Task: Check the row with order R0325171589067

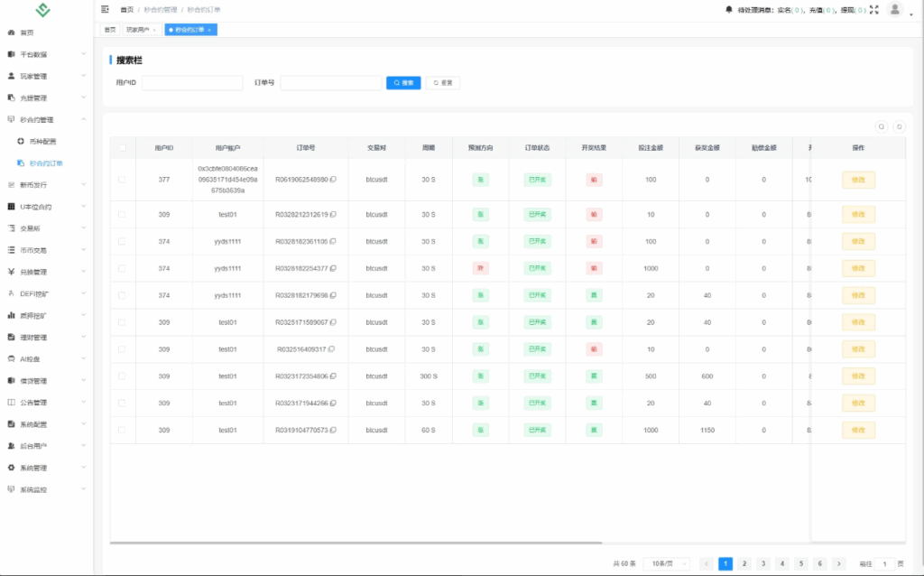Action: tap(122, 322)
